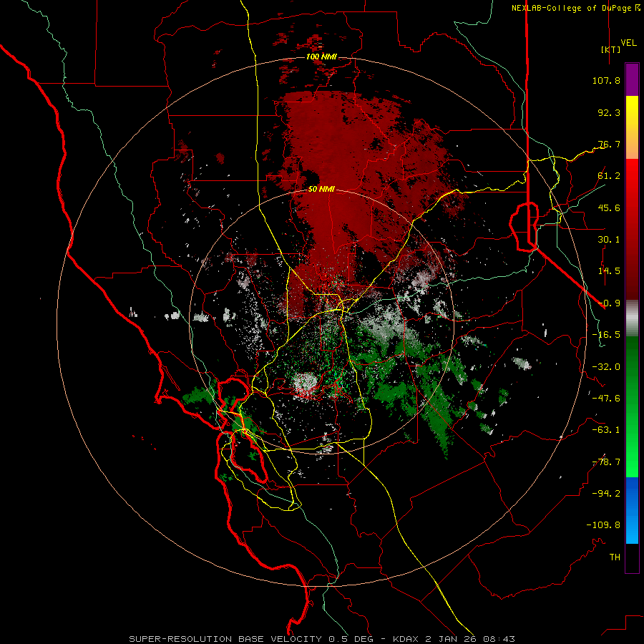Select the 107.8 velocity scale value
Screen dimensions: 644x644
click(606, 80)
